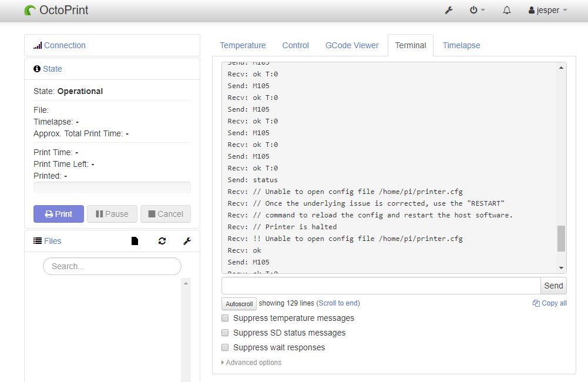Image resolution: width=588 pixels, height=382 pixels.
Task: Click the 'Print Time Left' label
Action: tap(61, 164)
